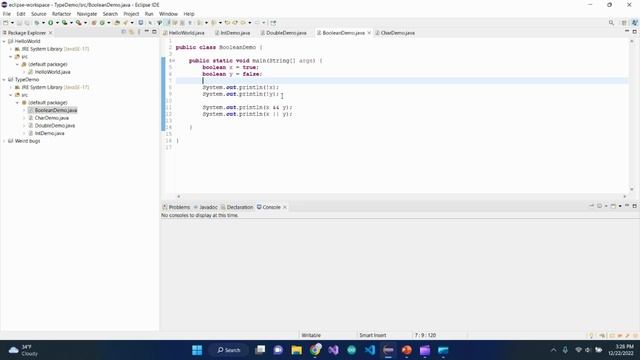Collapse TypeDemo default package
The width and height of the screenshot is (640, 360).
point(18,102)
